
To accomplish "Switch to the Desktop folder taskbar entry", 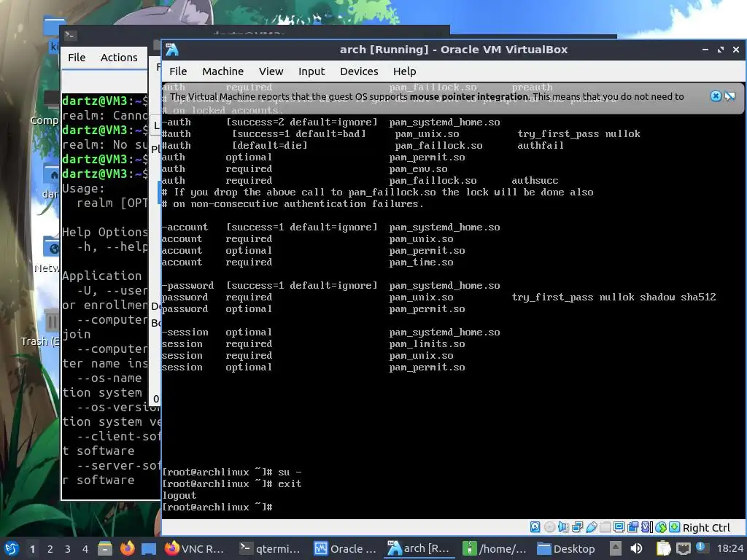I will (x=566, y=548).
